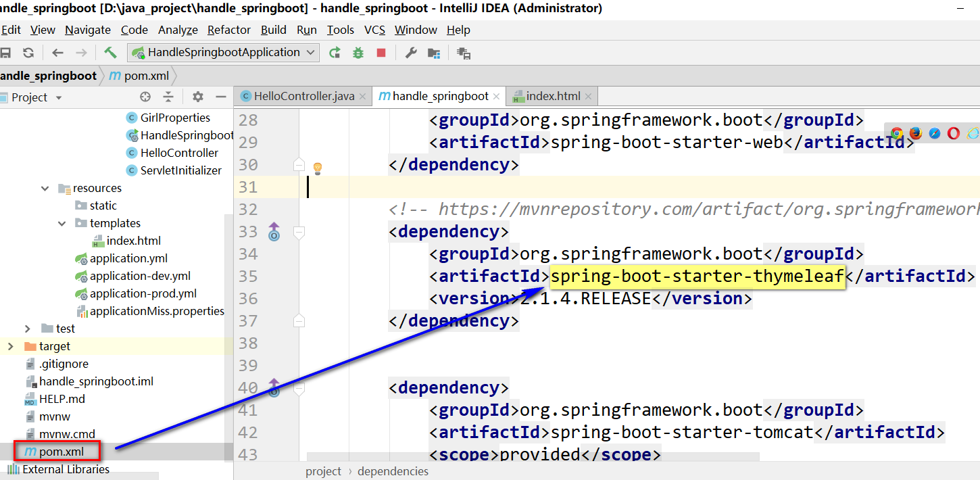Open the View menu
The height and width of the screenshot is (480, 980).
click(43, 30)
